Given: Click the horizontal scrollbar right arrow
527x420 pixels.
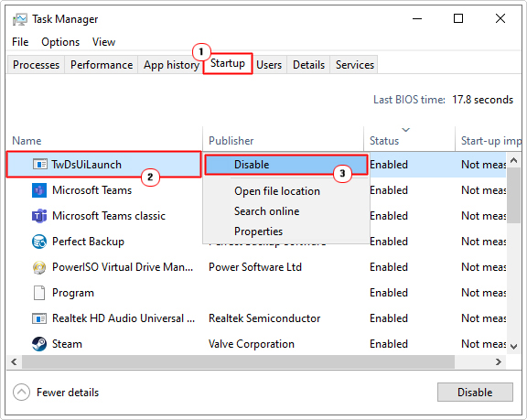Looking at the screenshot, I should pyautogui.click(x=499, y=361).
